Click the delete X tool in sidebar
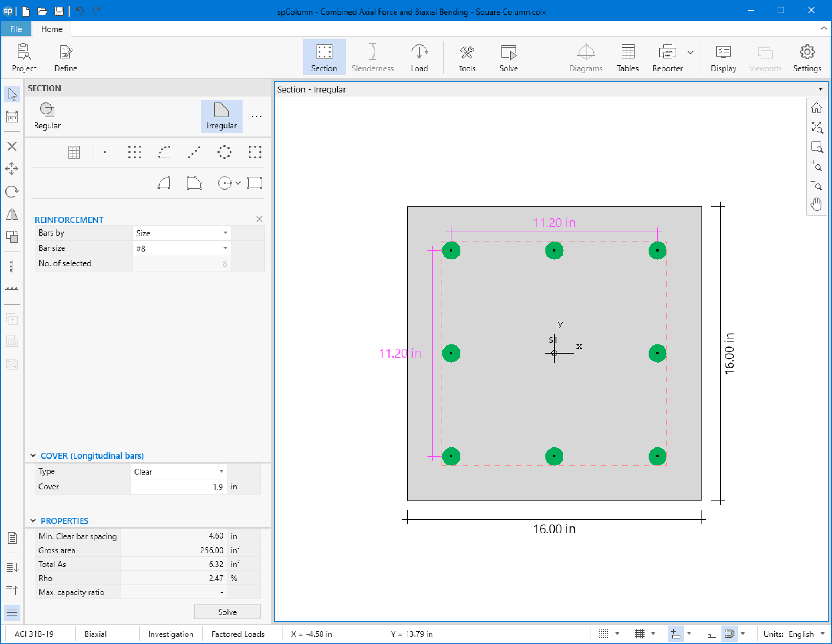 [12, 146]
